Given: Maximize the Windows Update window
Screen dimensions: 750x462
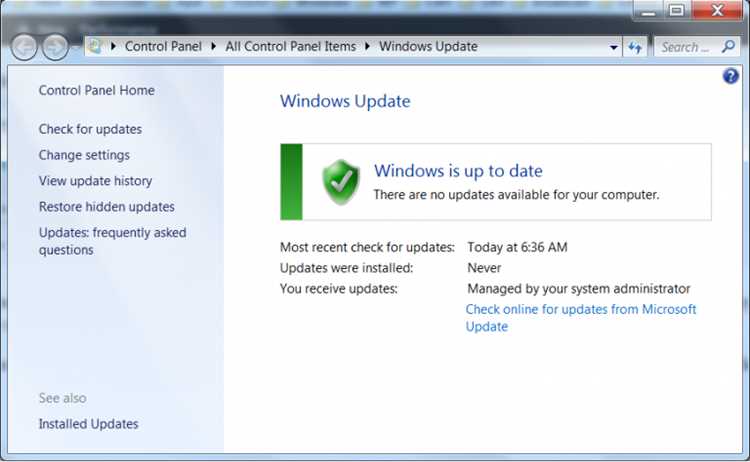Looking at the screenshot, I should [x=676, y=11].
